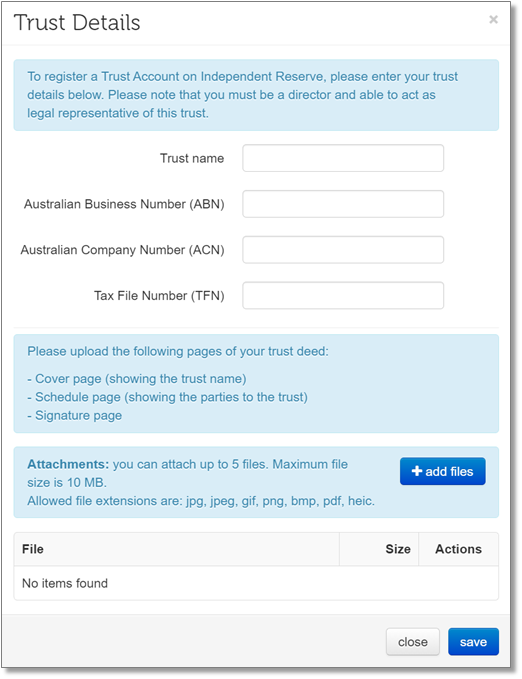Viewport: 522px width, 679px height.
Task: Click into the Tax File Number (TFN) box
Action: coord(343,295)
